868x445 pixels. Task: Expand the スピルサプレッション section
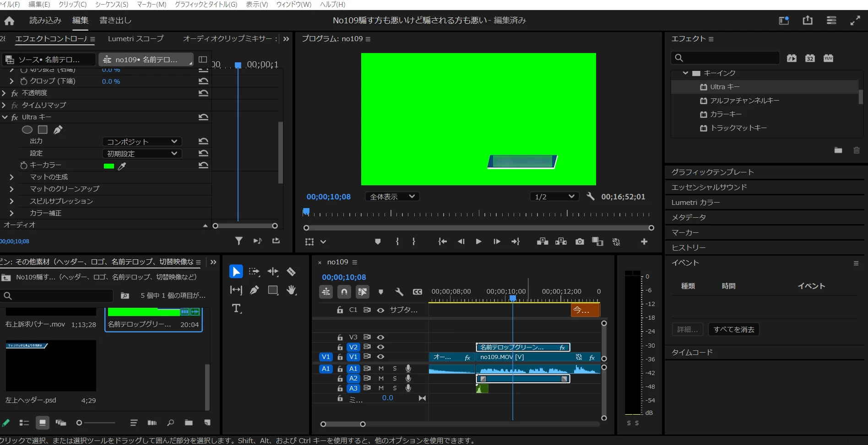(11, 201)
